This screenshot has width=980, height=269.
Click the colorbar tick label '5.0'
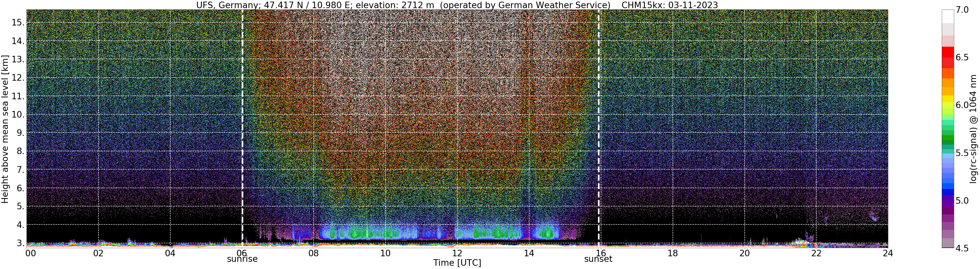(x=962, y=200)
